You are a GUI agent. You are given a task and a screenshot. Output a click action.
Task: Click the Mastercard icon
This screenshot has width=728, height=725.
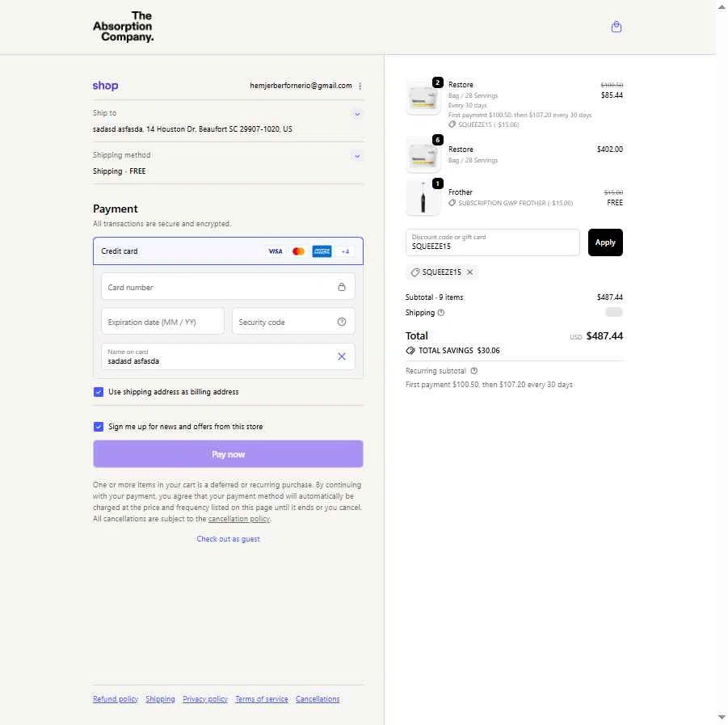pos(298,251)
